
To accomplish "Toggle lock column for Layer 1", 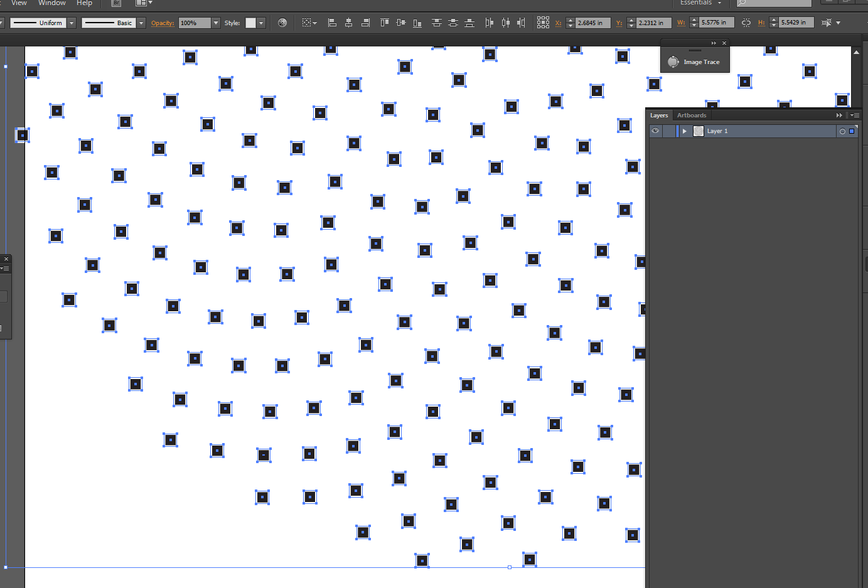I will pos(669,131).
